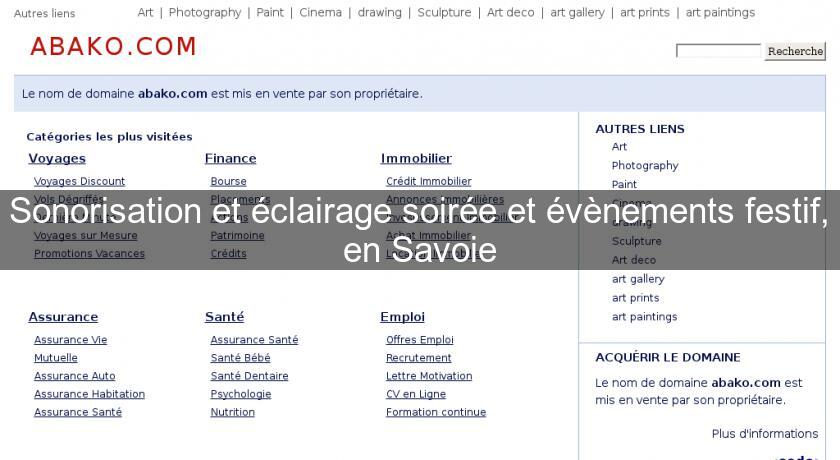The height and width of the screenshot is (460, 840).
Task: Select art gallery in the top navigation bar
Action: [x=577, y=12]
